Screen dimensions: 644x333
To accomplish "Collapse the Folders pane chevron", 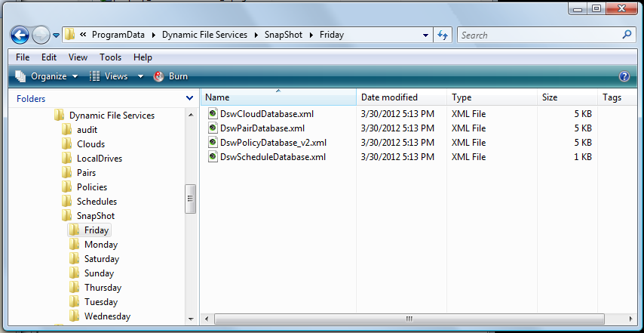I will (x=189, y=98).
